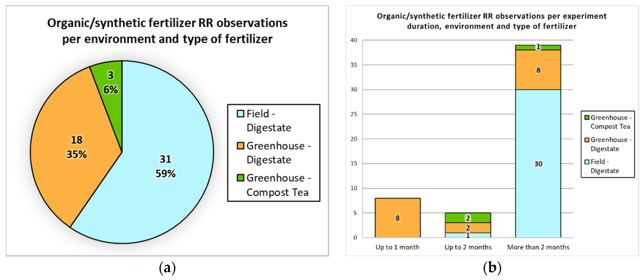The height and width of the screenshot is (280, 644).
Task: Click bar legend Greenhouse - Compost Tea swatch
Action: point(587,117)
